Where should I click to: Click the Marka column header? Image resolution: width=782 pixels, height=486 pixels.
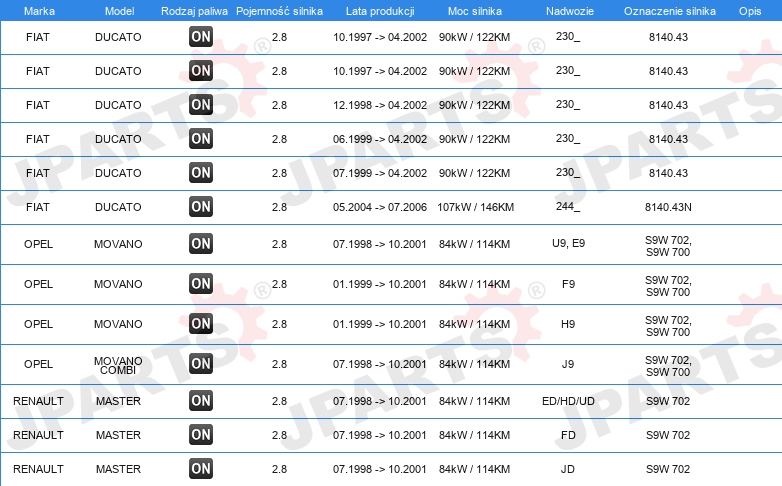39,11
